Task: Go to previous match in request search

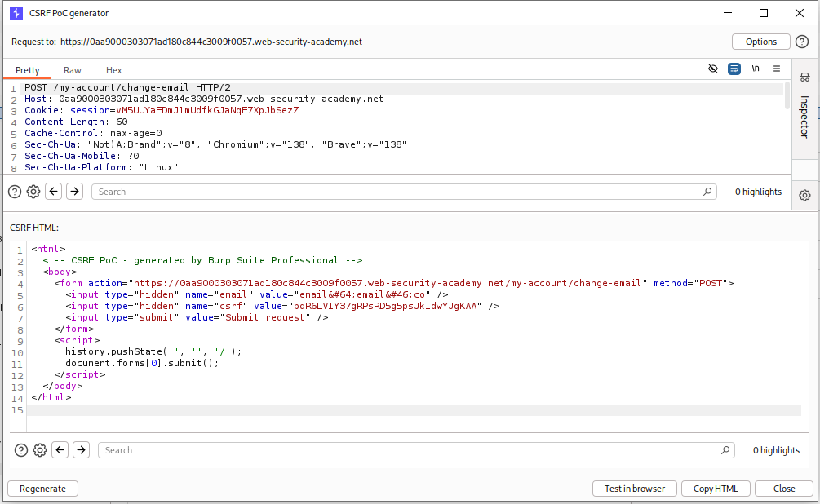Action: point(53,192)
